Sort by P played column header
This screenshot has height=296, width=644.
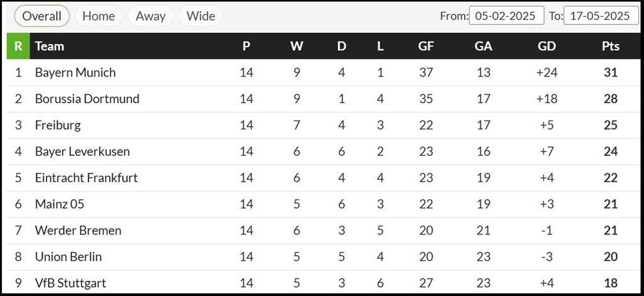247,46
